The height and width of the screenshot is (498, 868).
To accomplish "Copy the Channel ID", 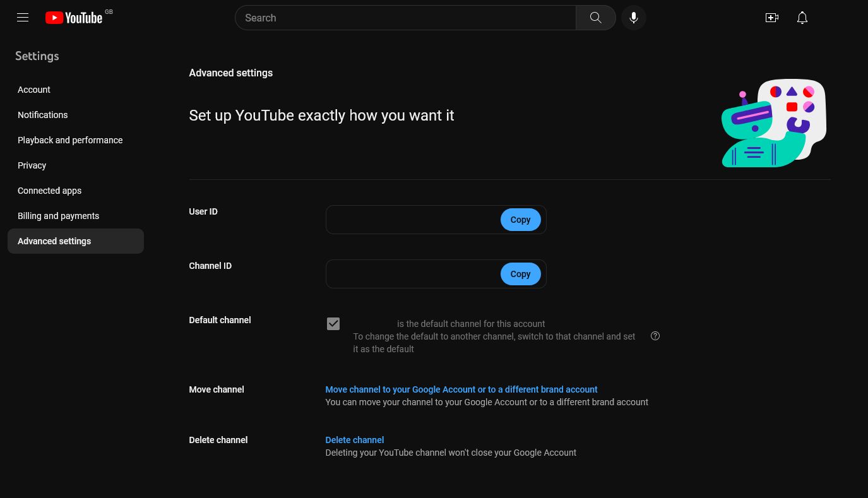I will coord(520,274).
